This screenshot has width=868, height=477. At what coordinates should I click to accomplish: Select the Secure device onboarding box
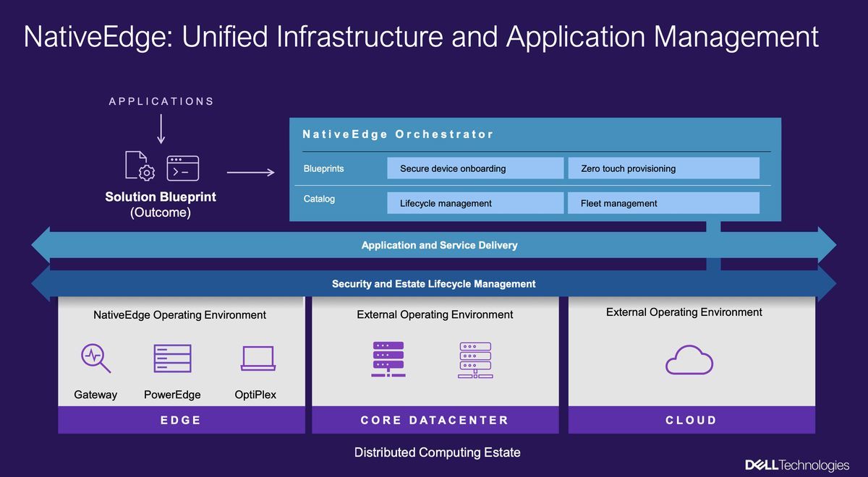click(475, 168)
